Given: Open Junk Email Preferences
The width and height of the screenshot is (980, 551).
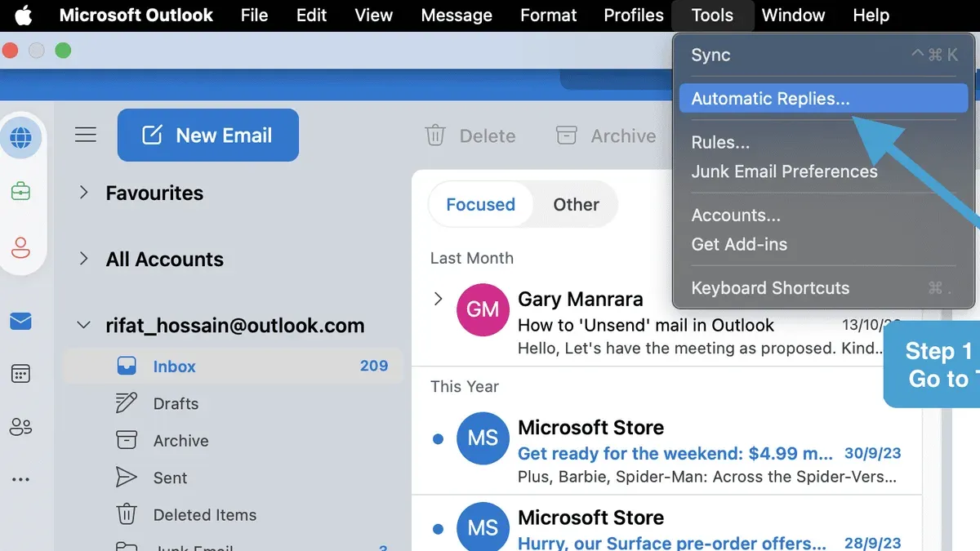Looking at the screenshot, I should tap(824, 171).
